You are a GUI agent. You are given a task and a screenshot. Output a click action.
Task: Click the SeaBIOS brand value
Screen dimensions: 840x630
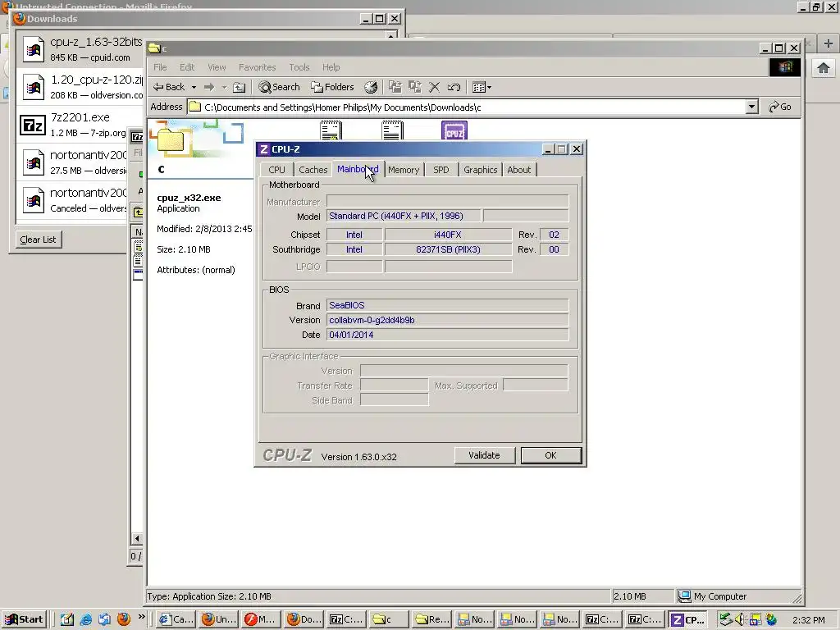point(447,305)
